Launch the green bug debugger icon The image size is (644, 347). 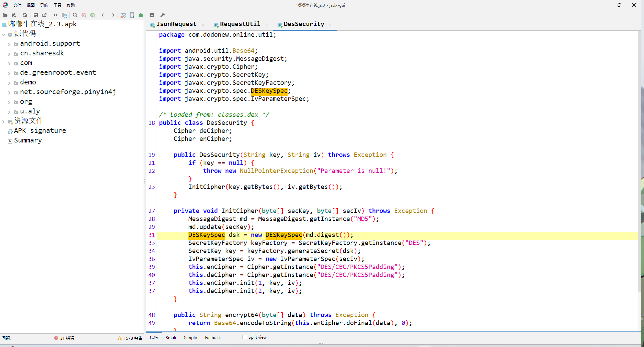pos(141,15)
